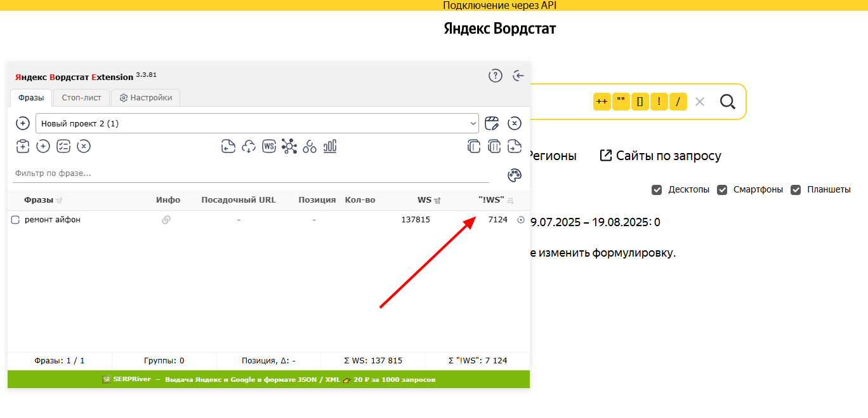Click the "!WS" value 7124 in the row
The height and width of the screenshot is (418, 868).
[497, 220]
